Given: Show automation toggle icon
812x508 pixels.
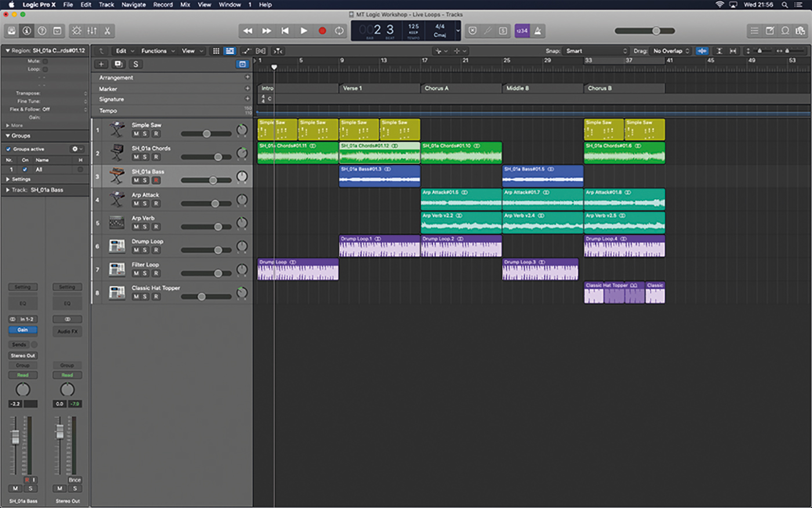Looking at the screenshot, I should pyautogui.click(x=246, y=51).
